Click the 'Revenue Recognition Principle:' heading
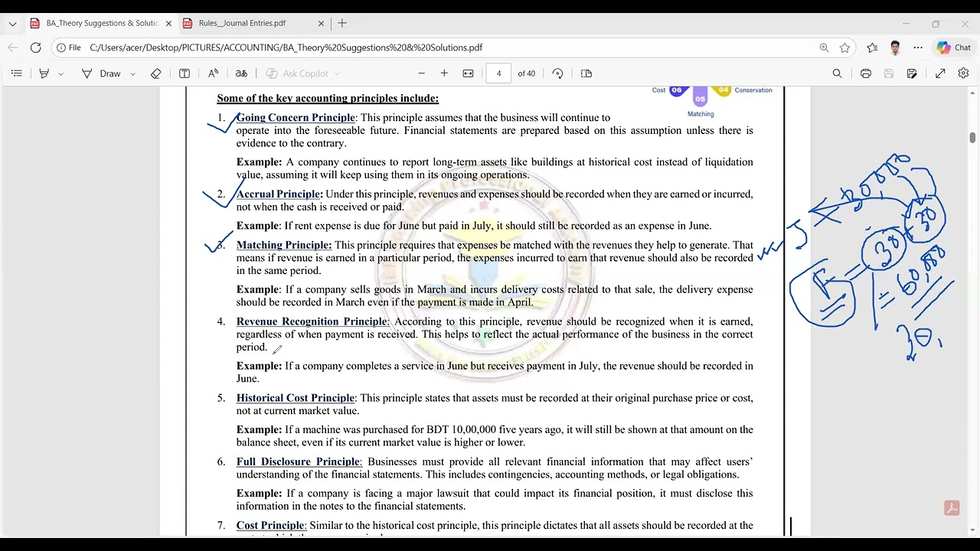 pyautogui.click(x=313, y=322)
